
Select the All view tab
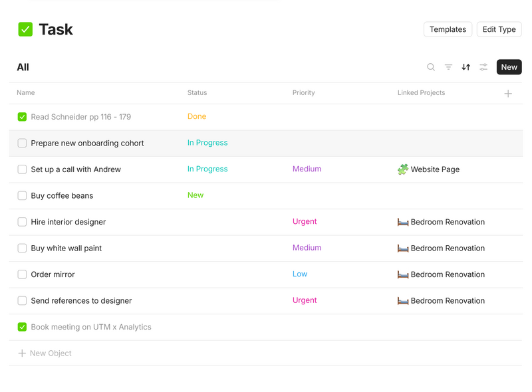click(x=23, y=67)
